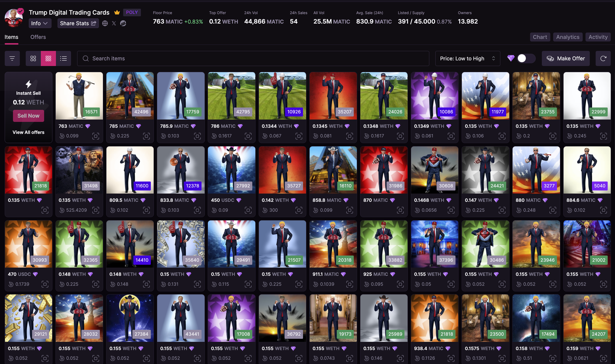615x364 pixels.
Task: Select card 37396 using its select icon
Action: point(451,284)
